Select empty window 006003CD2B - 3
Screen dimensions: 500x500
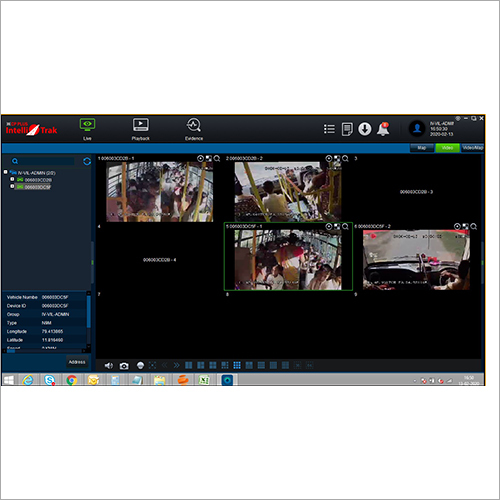point(416,192)
